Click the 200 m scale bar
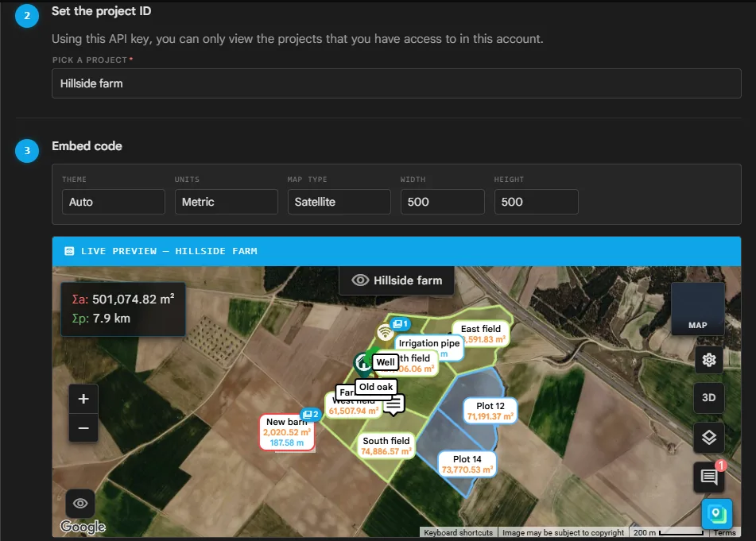756x541 pixels. (669, 533)
